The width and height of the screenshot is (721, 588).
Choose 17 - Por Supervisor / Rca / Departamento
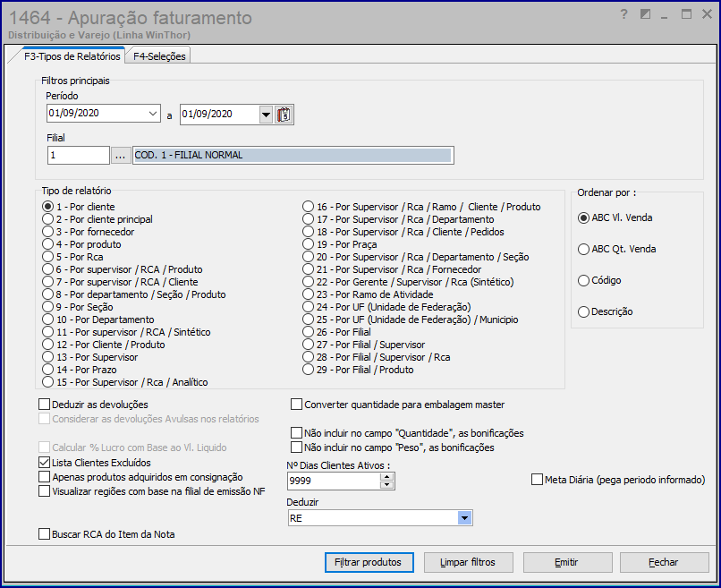click(398, 219)
